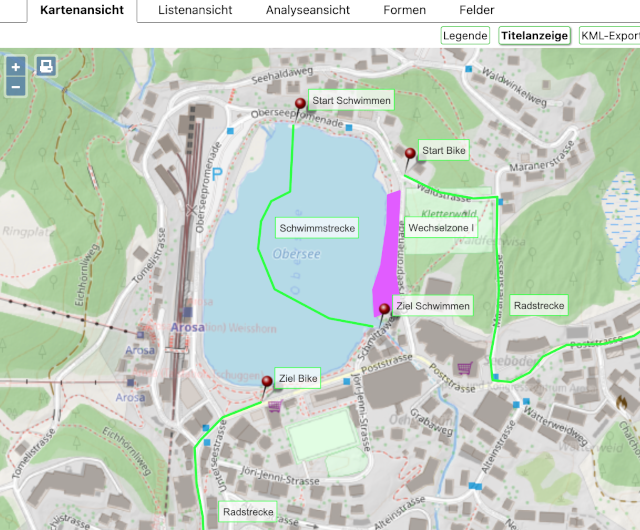This screenshot has height=530, width=640.
Task: Select the Ziel Schwimmen pin marker
Action: coord(385,310)
